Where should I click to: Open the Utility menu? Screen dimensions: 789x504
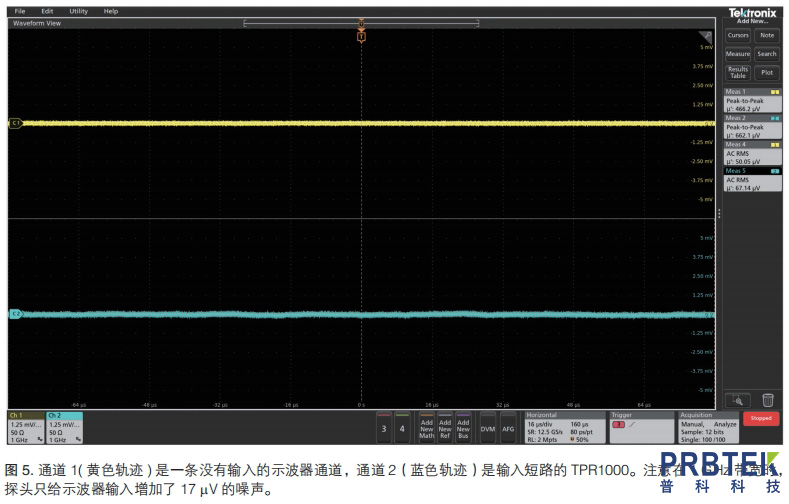point(78,11)
